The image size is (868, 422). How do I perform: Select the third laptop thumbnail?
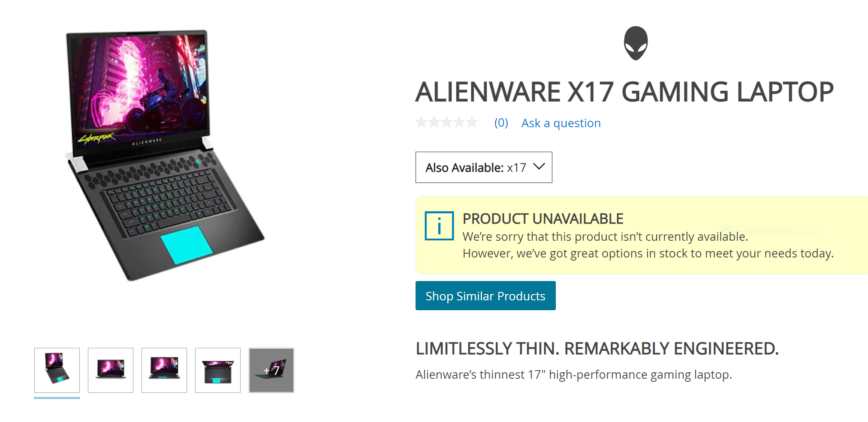pos(164,370)
